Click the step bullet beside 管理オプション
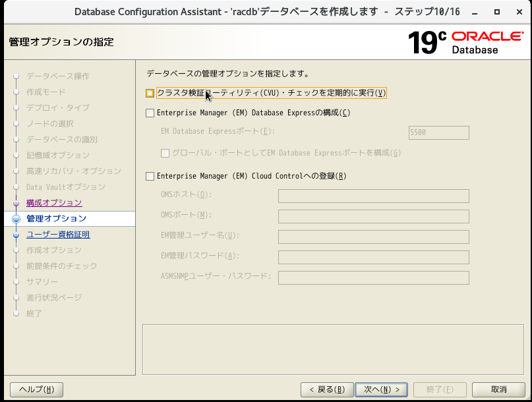The width and height of the screenshot is (532, 402). [16, 219]
